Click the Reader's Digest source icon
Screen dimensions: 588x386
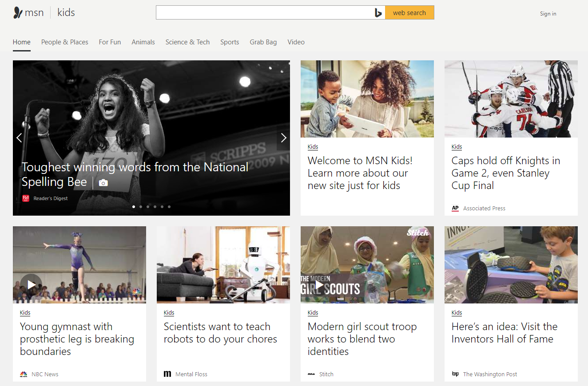[x=26, y=198]
